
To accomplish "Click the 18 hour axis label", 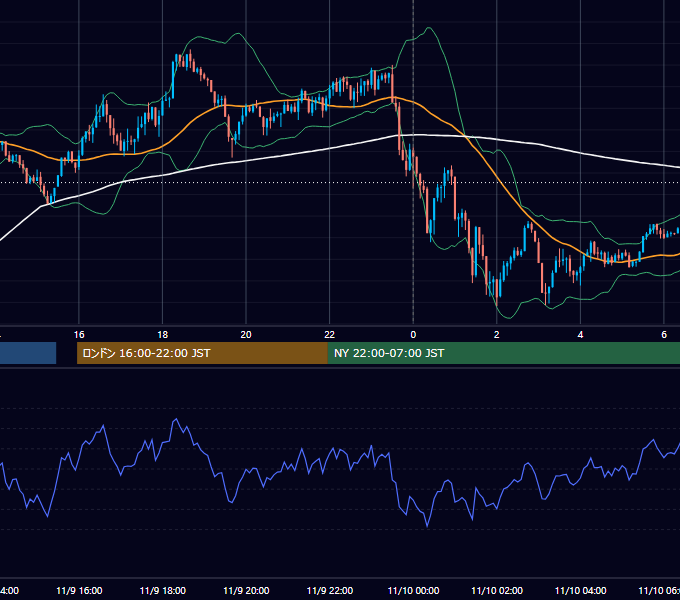I will pos(163,335).
